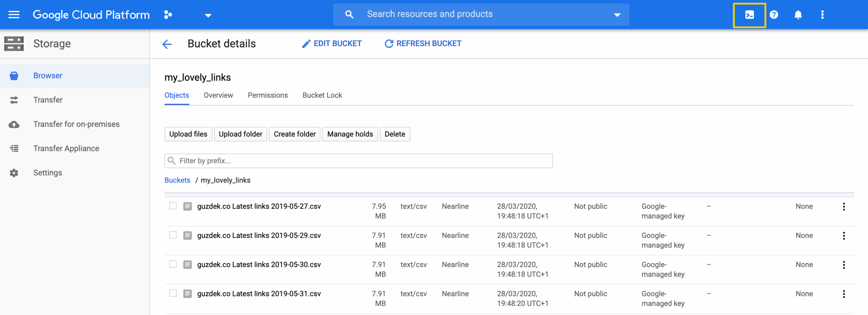Open Storage Settings gear in sidebar

(14, 173)
